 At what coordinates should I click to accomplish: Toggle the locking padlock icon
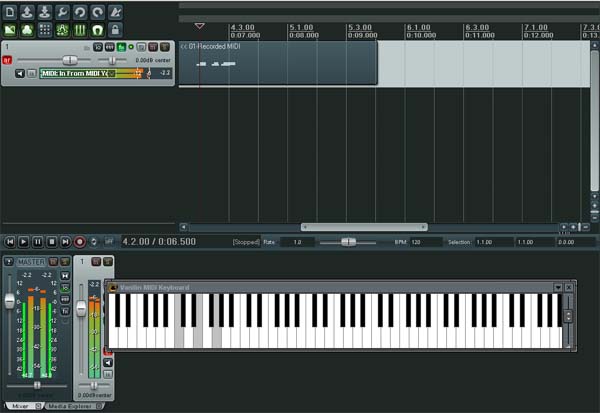[x=115, y=30]
